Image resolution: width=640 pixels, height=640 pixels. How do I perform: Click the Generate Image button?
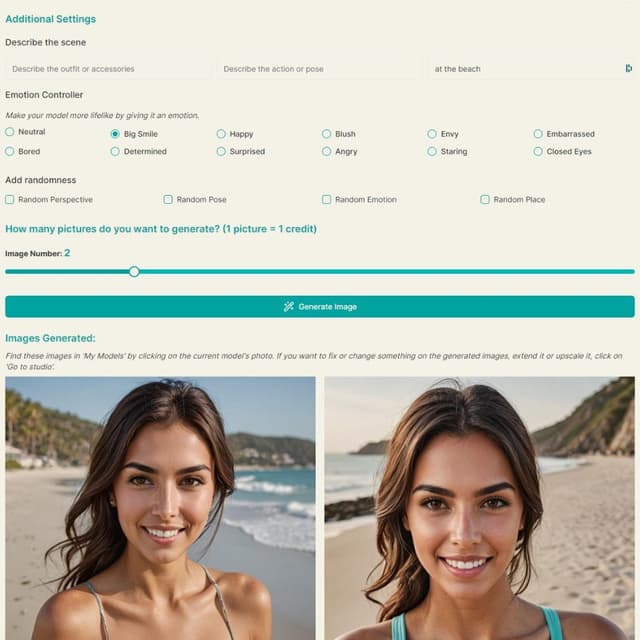pyautogui.click(x=320, y=307)
